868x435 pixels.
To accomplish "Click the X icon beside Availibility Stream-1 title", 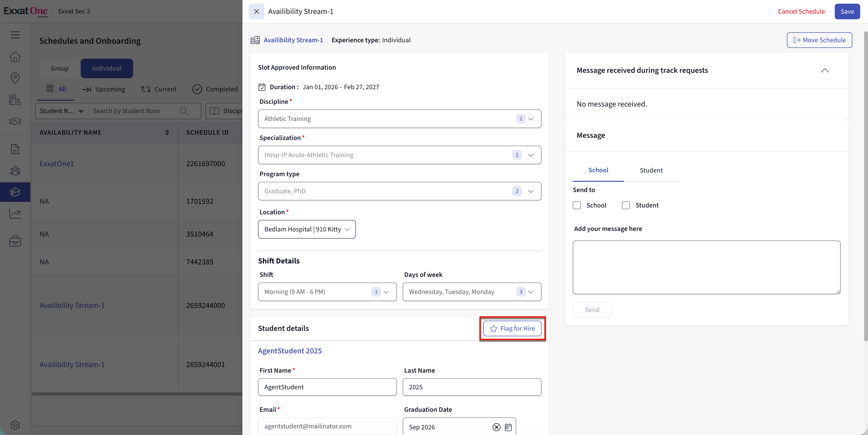I will pyautogui.click(x=256, y=11).
